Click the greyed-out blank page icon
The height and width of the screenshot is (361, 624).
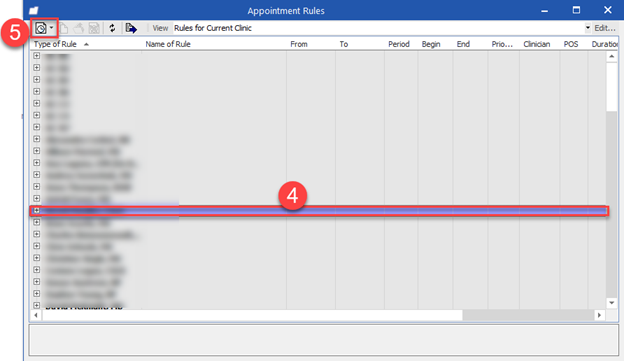(64, 28)
